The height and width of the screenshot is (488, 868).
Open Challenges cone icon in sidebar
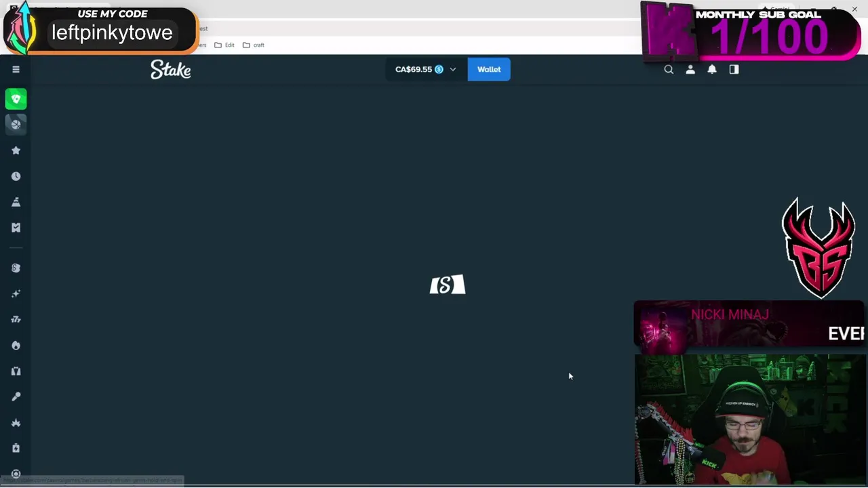[x=16, y=202]
